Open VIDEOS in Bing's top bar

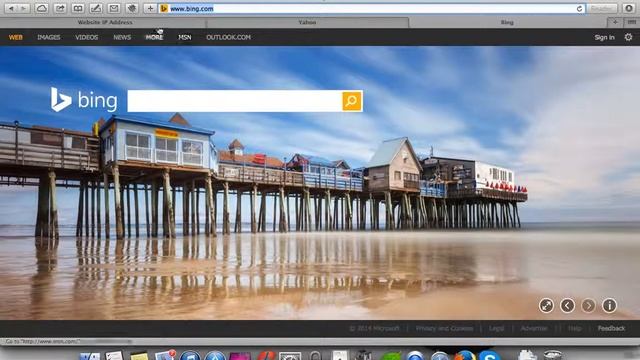pyautogui.click(x=87, y=37)
